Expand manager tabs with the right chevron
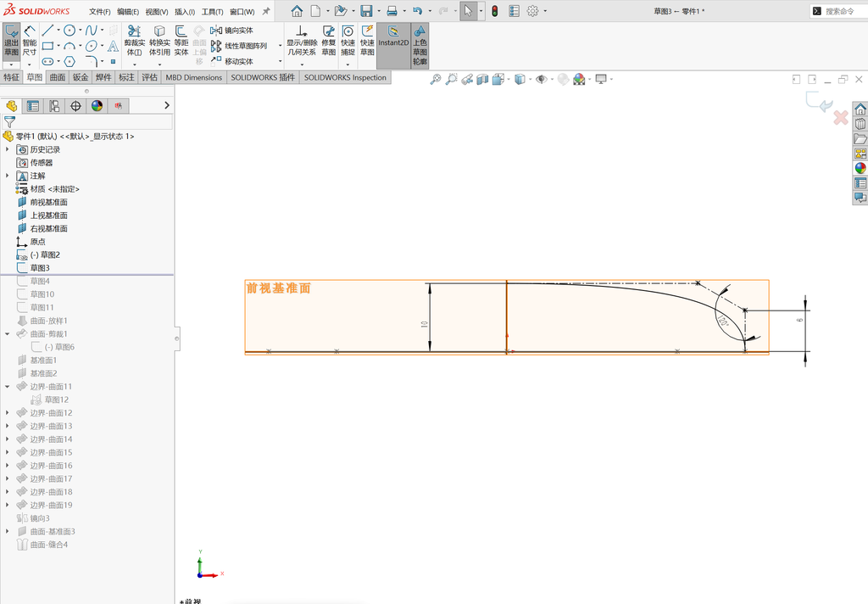The image size is (868, 604). pyautogui.click(x=167, y=105)
